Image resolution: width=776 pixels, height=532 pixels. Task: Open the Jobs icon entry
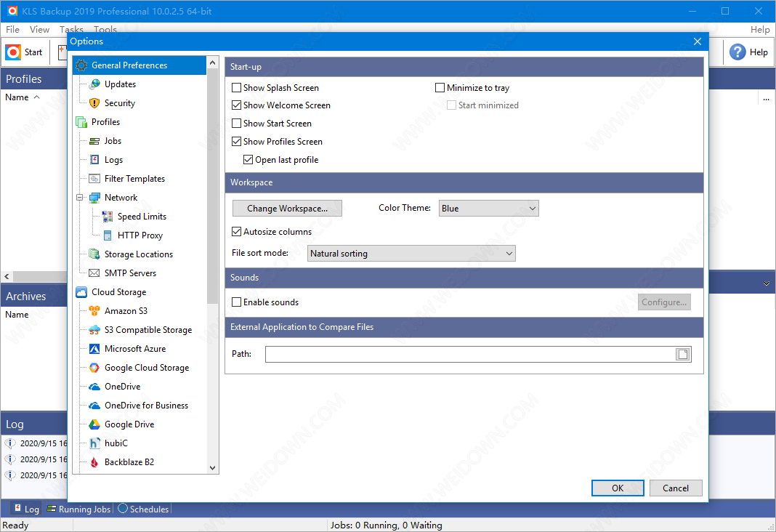tap(94, 141)
